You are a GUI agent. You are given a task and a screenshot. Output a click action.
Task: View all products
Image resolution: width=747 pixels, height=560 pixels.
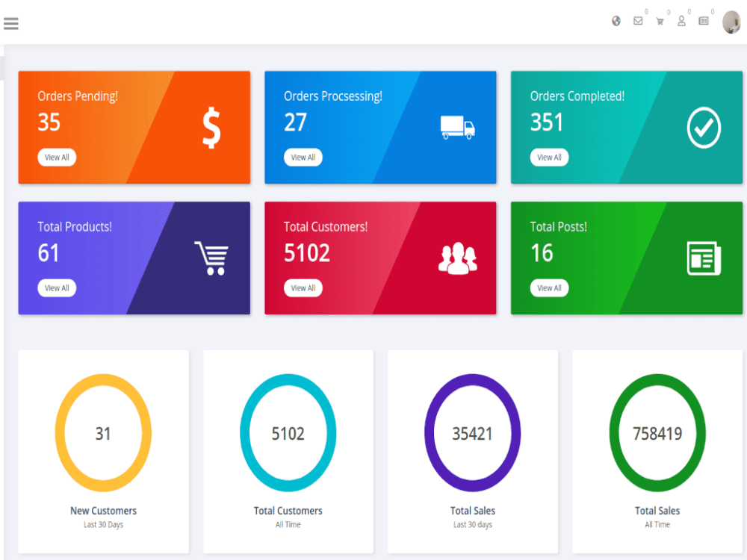click(57, 288)
